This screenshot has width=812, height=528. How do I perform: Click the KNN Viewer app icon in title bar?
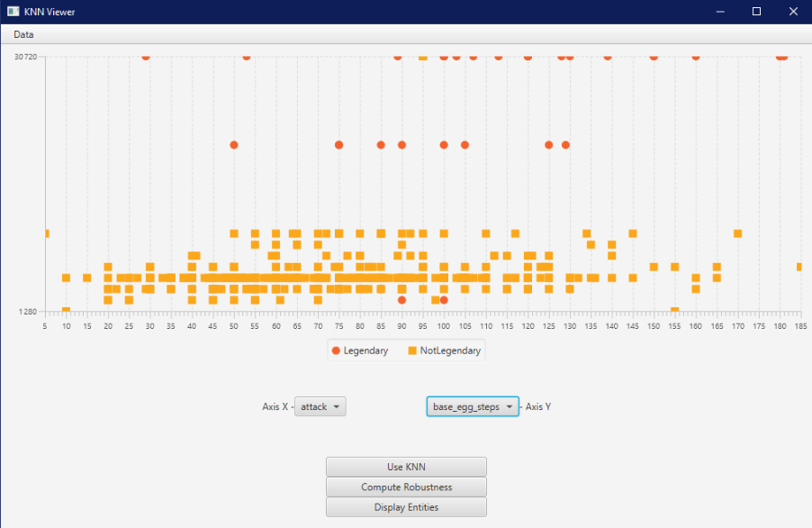pyautogui.click(x=13, y=12)
